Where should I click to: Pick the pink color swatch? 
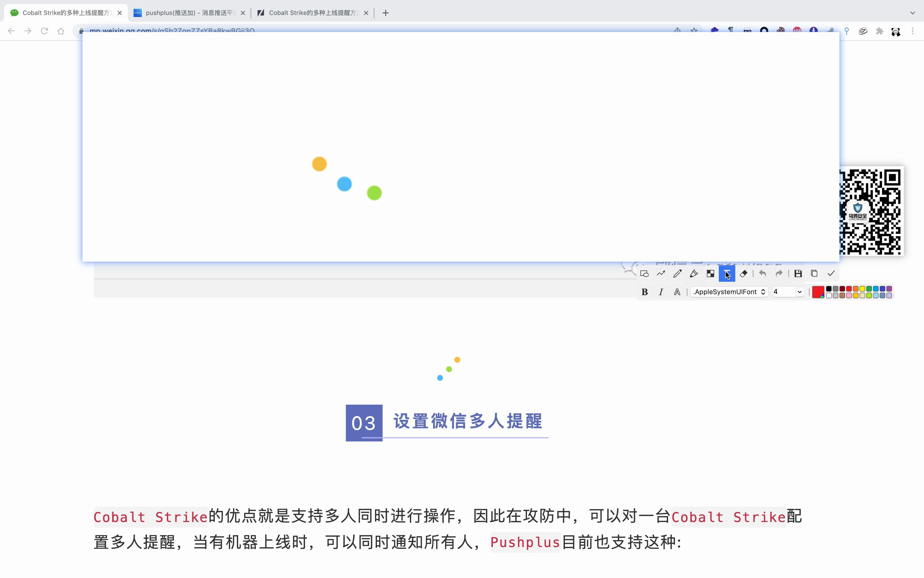[x=849, y=295]
